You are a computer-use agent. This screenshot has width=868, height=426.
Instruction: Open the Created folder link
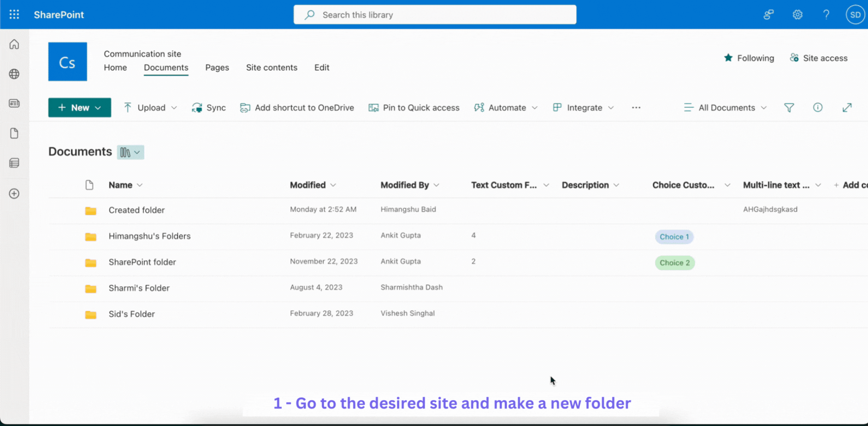click(x=136, y=210)
